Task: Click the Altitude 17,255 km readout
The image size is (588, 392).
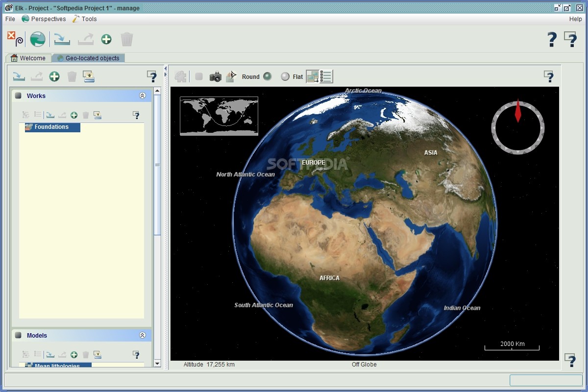Action: [209, 365]
